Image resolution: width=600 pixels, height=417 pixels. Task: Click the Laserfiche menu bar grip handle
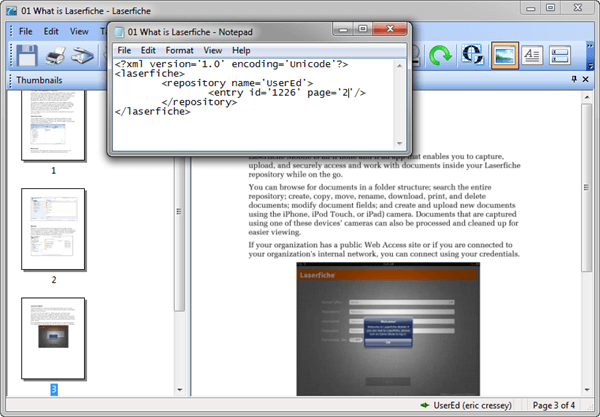[11, 31]
